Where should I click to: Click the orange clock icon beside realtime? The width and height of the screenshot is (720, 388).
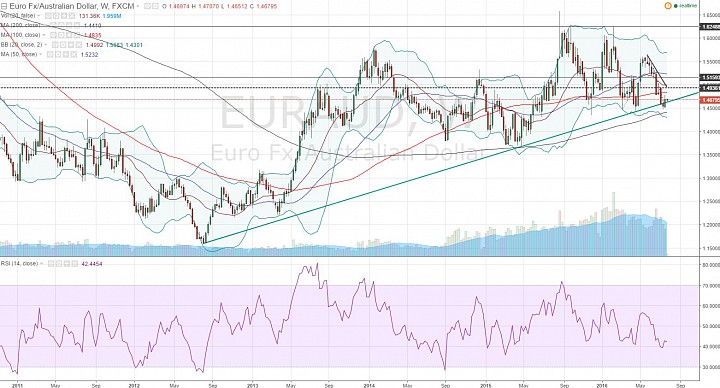(668, 6)
